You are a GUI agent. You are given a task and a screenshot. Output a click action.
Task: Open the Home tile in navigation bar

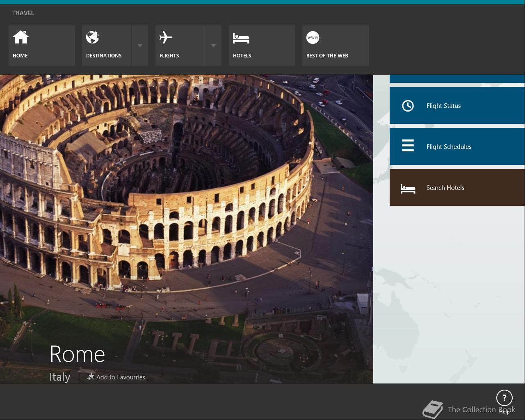tap(41, 46)
